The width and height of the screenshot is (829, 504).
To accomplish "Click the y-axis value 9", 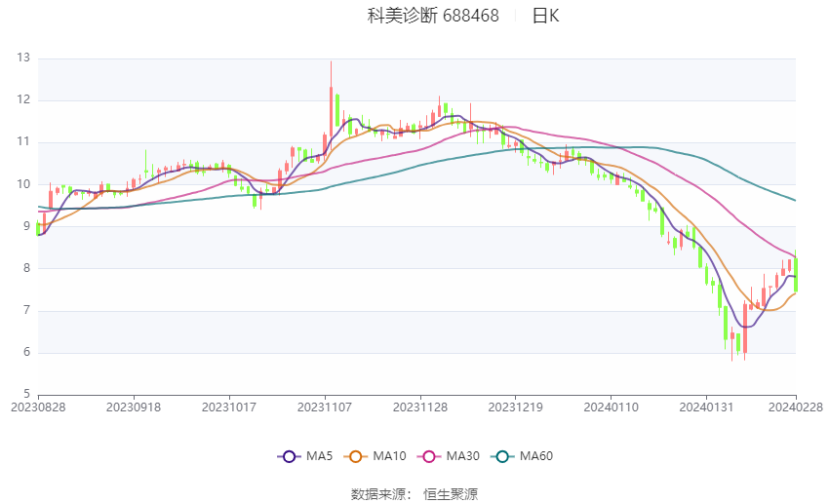I will point(26,226).
